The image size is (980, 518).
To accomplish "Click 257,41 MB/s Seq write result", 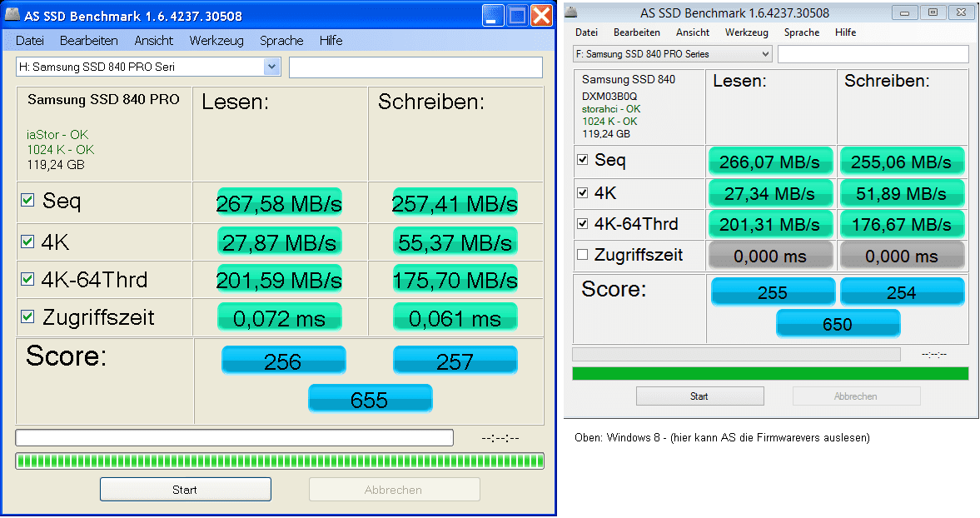I will point(455,203).
